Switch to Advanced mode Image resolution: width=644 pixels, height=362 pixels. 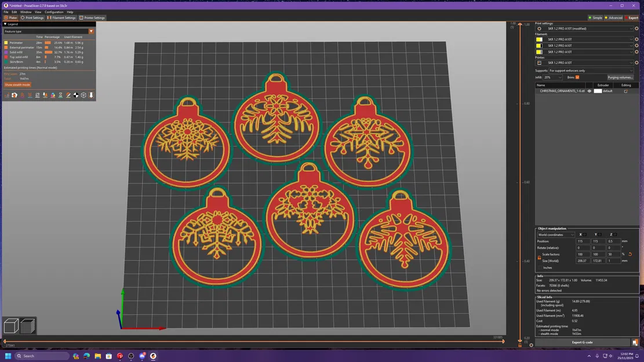coord(614,17)
